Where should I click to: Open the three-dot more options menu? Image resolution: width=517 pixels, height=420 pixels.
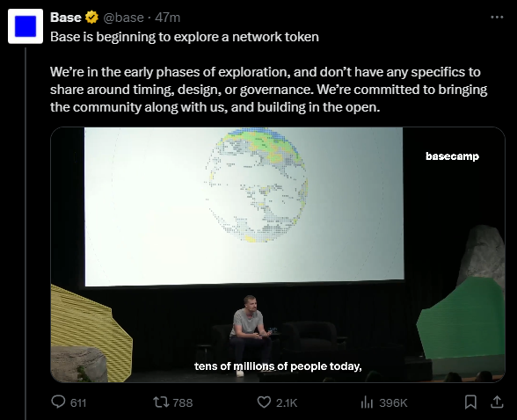497,17
